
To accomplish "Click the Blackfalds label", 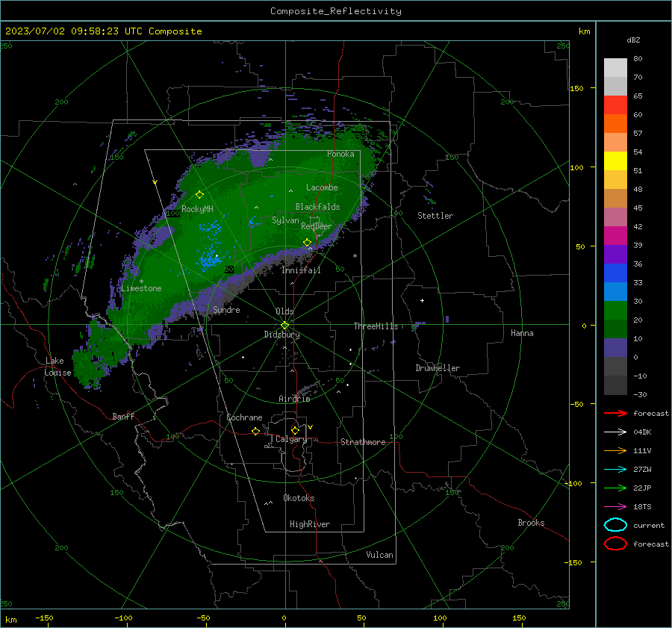I will pyautogui.click(x=317, y=207).
